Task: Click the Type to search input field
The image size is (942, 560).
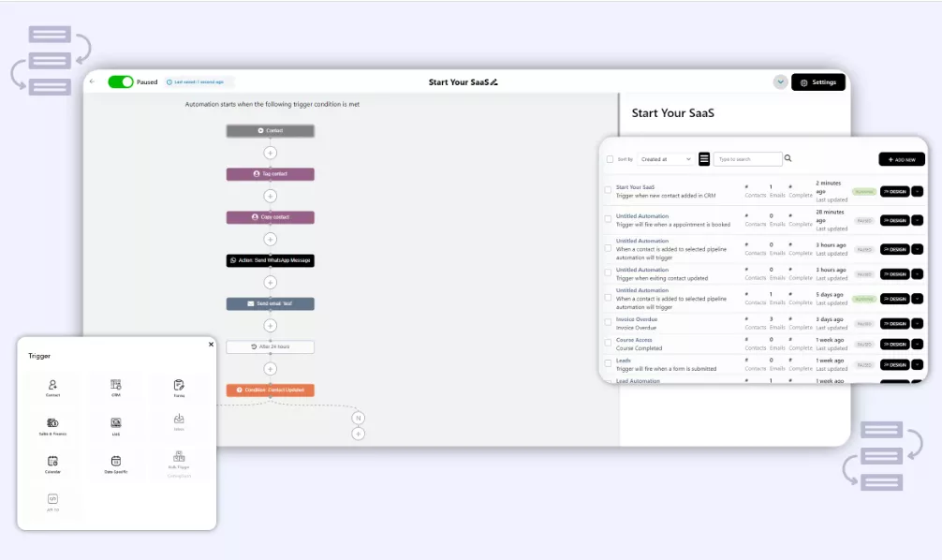Action: (748, 159)
